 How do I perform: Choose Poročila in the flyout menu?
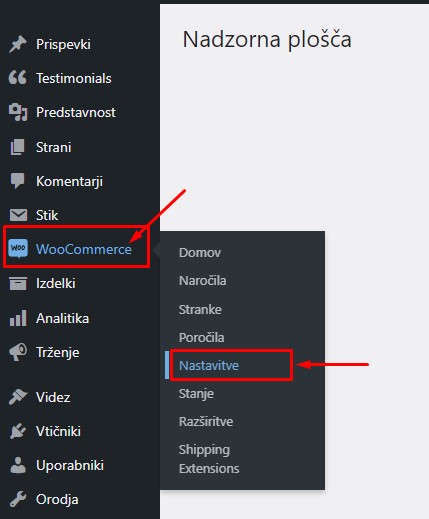202,337
